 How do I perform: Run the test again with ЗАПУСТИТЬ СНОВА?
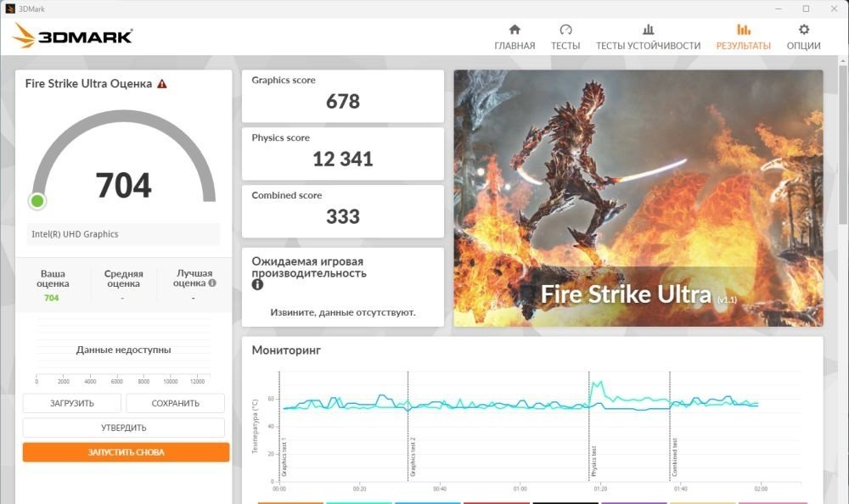click(127, 452)
